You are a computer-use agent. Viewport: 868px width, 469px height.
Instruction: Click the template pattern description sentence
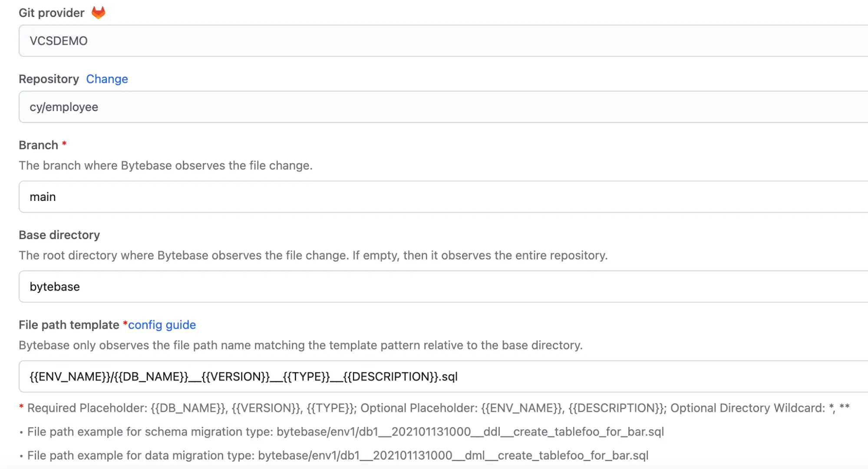(300, 345)
